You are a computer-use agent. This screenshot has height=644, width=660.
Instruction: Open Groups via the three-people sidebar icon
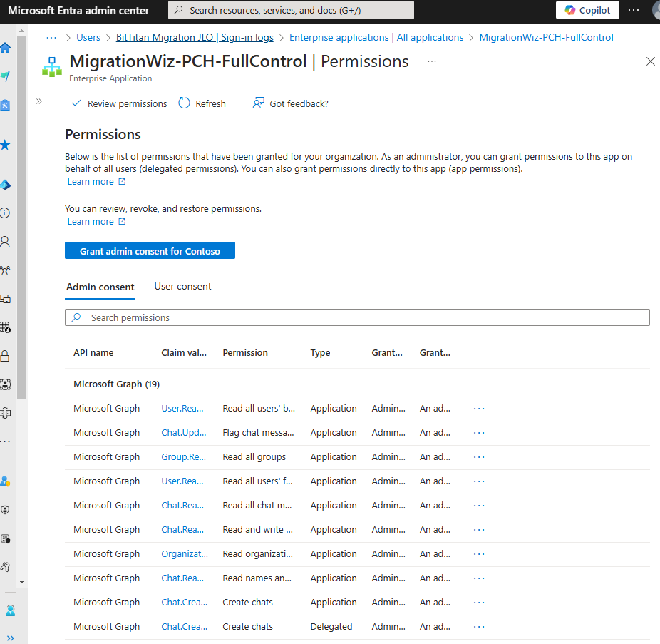coord(5,270)
